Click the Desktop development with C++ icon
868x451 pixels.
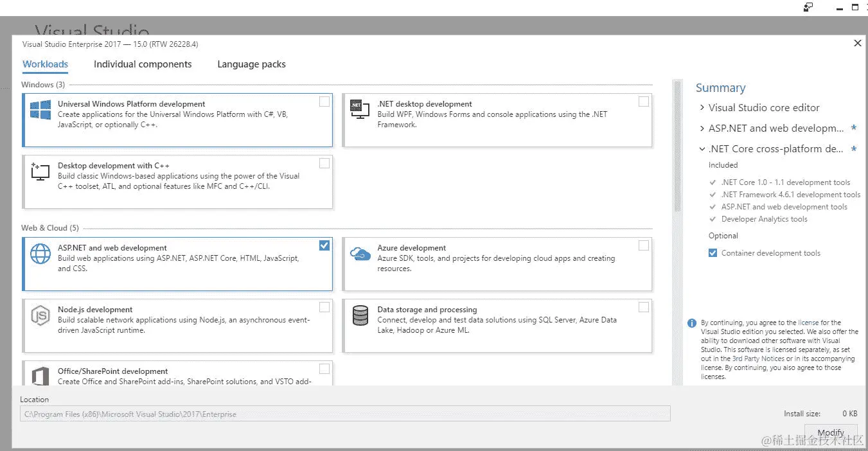[40, 172]
